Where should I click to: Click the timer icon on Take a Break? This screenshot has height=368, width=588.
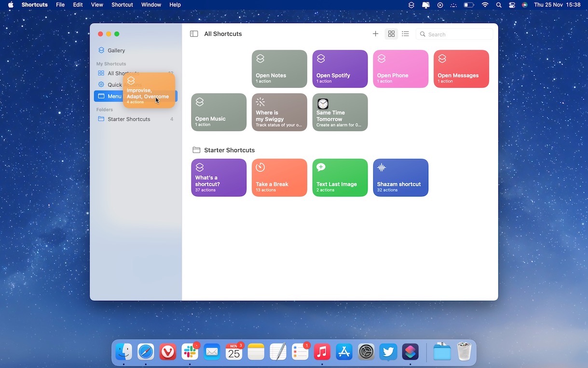[x=260, y=167]
